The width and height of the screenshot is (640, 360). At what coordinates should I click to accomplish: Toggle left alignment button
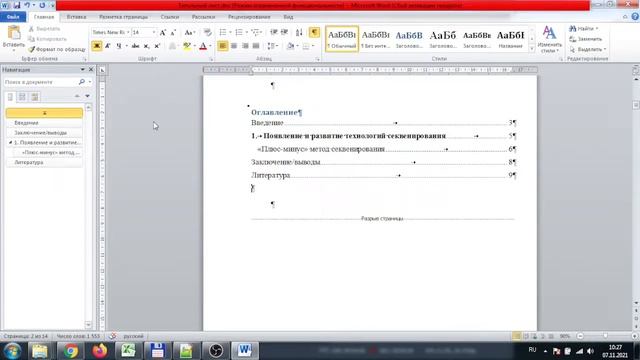[x=222, y=46]
